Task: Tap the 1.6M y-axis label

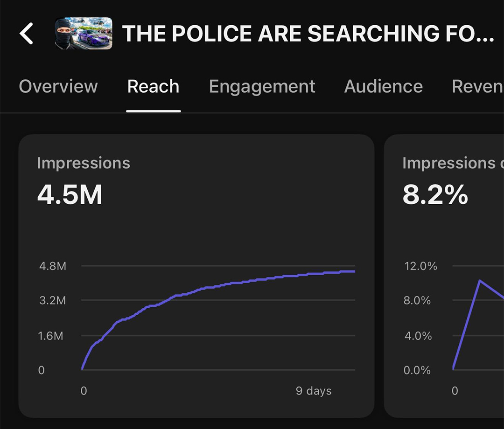Action: (x=50, y=336)
